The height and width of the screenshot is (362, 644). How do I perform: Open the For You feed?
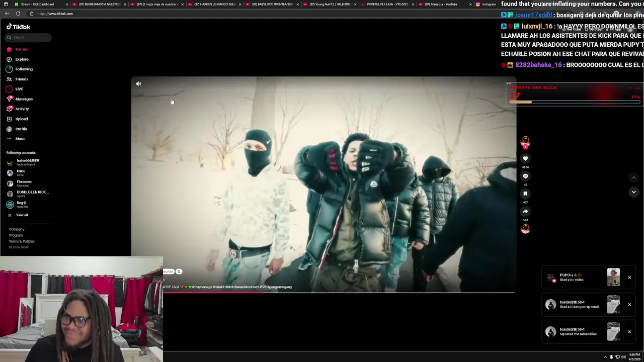(18, 49)
